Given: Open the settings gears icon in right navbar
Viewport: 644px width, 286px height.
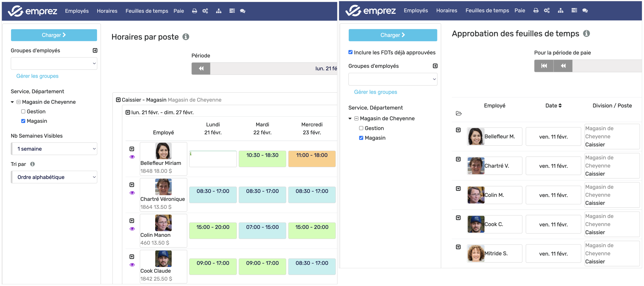Looking at the screenshot, I should coord(546,11).
